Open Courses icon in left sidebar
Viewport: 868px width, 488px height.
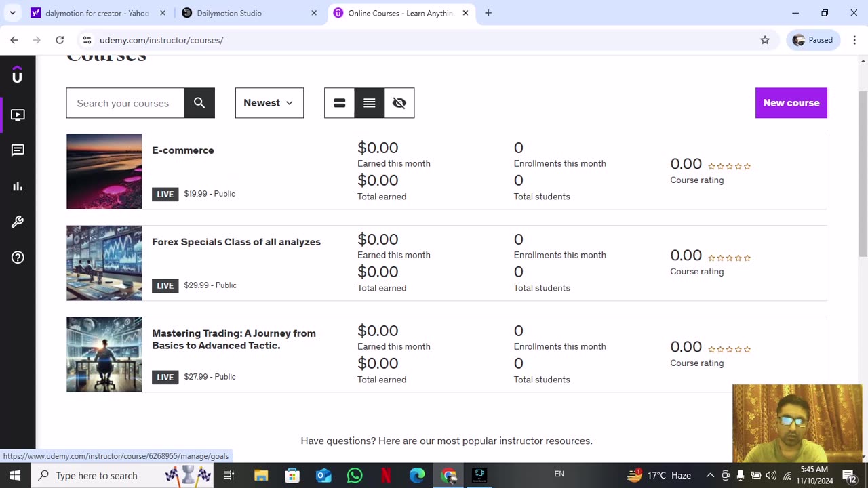pos(18,115)
